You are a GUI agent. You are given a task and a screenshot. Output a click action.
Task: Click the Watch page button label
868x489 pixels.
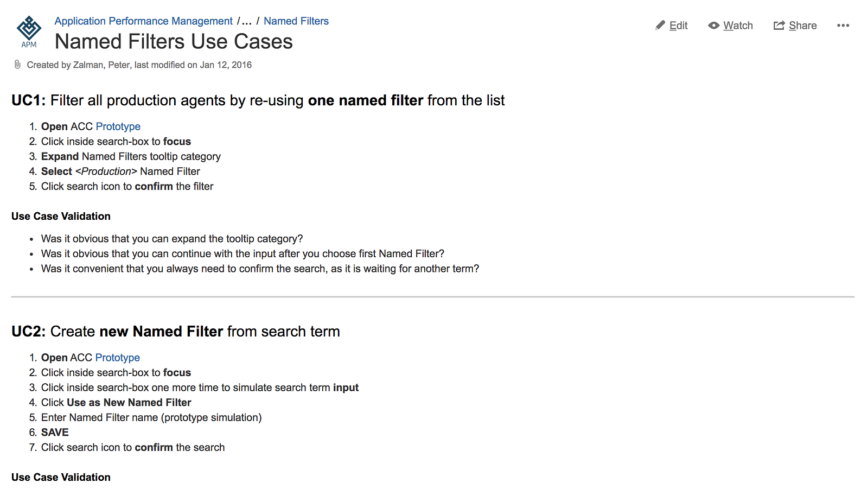[x=738, y=26]
